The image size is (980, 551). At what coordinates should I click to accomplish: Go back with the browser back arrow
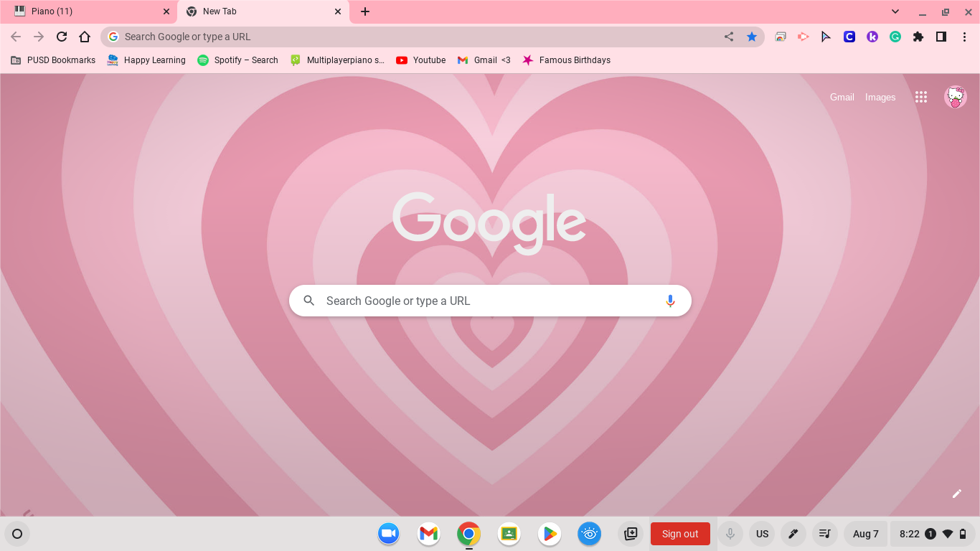point(16,37)
